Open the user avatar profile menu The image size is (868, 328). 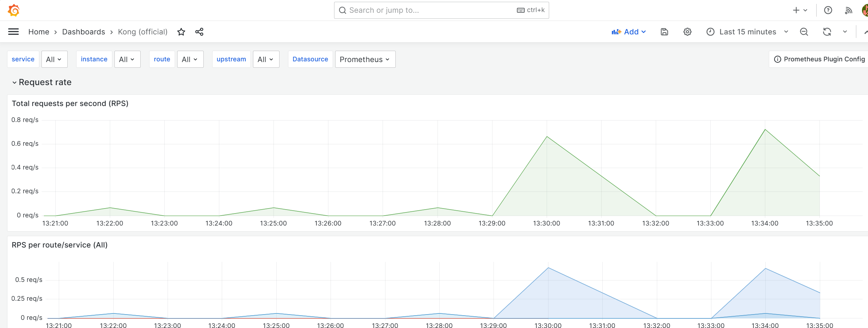[x=865, y=10]
